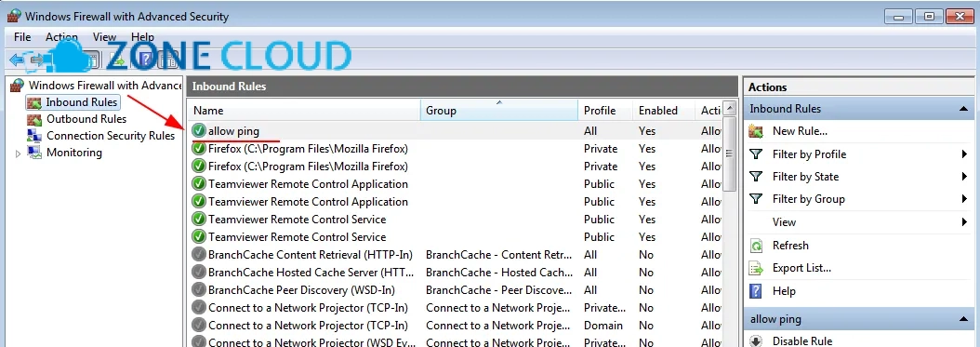
Task: Collapse the Inbound Rules section in Actions
Action: click(x=963, y=109)
